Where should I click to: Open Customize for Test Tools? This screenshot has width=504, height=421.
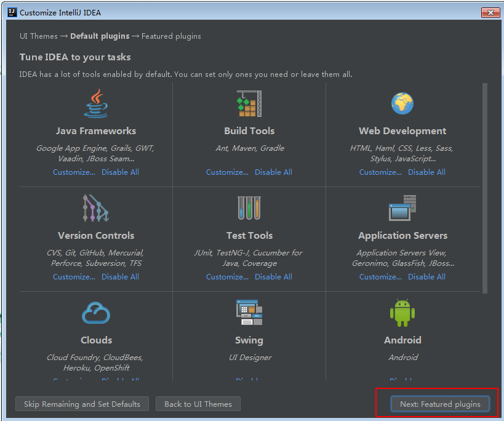tap(227, 277)
